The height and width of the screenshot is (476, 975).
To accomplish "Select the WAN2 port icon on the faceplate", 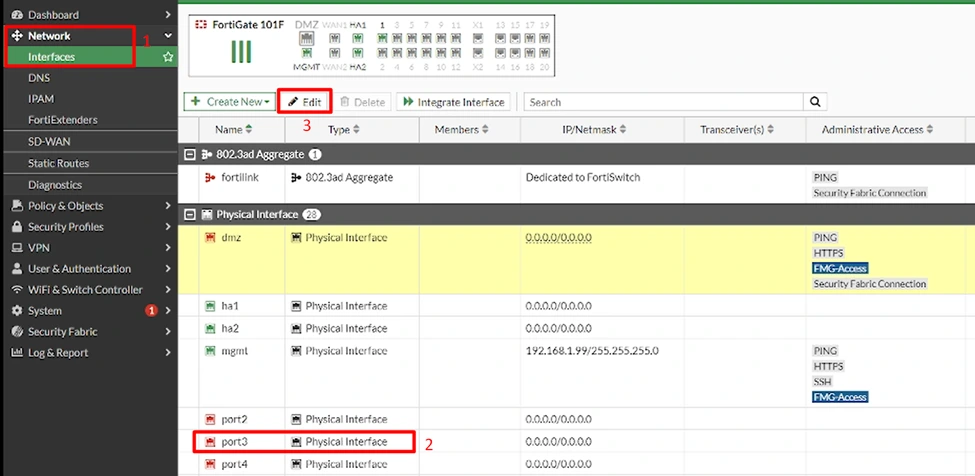I will click(335, 53).
